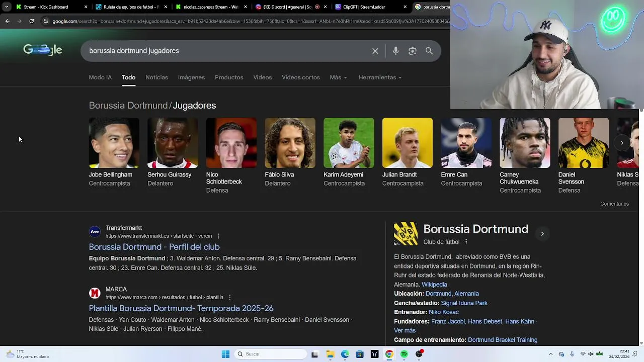View site information icon in address bar
644x362 pixels.
pyautogui.click(x=46, y=21)
